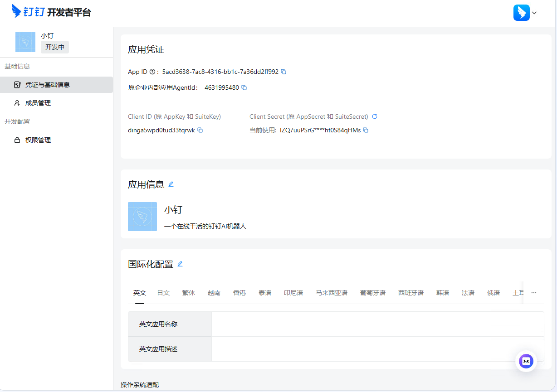Click the 操作系统适配 section heading
Image resolution: width=557 pixels, height=392 pixels.
tap(140, 385)
